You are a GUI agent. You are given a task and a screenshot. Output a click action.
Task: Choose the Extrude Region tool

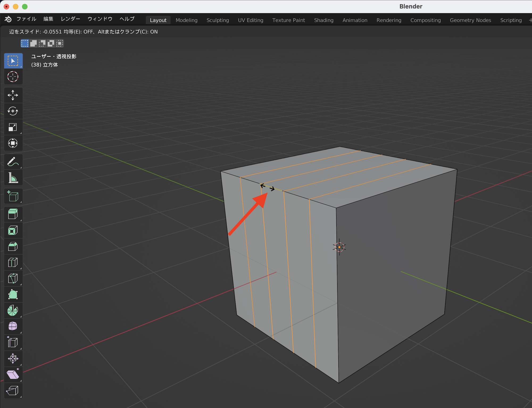point(13,214)
